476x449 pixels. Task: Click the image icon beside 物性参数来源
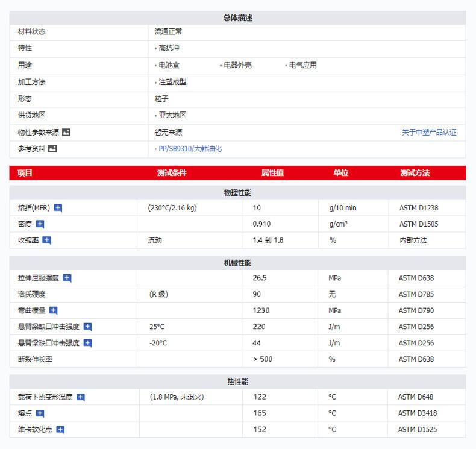[x=66, y=132]
